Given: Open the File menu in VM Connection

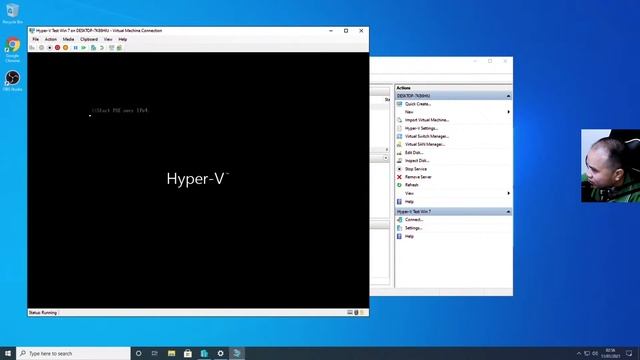Looking at the screenshot, I should pyautogui.click(x=36, y=39).
